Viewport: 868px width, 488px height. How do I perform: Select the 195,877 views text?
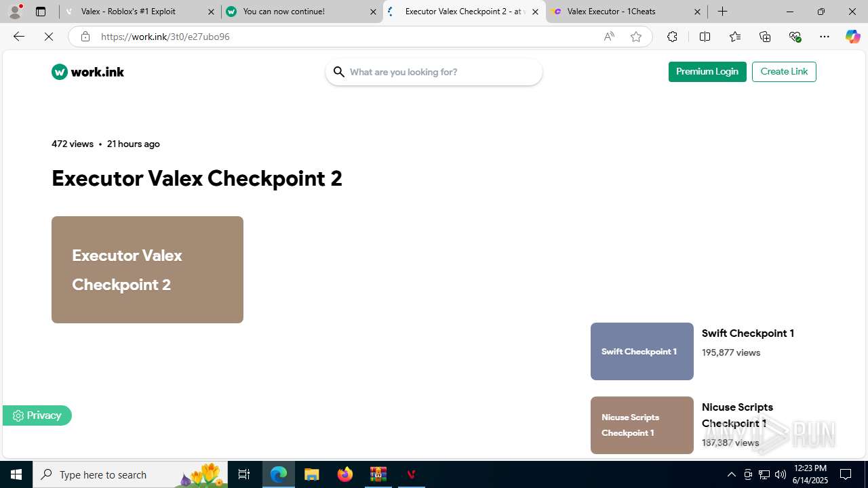[x=731, y=352]
